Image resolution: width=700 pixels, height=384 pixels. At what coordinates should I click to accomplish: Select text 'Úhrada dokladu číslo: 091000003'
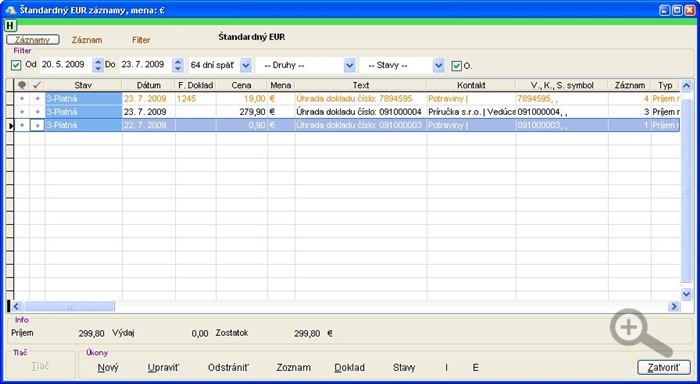point(359,125)
